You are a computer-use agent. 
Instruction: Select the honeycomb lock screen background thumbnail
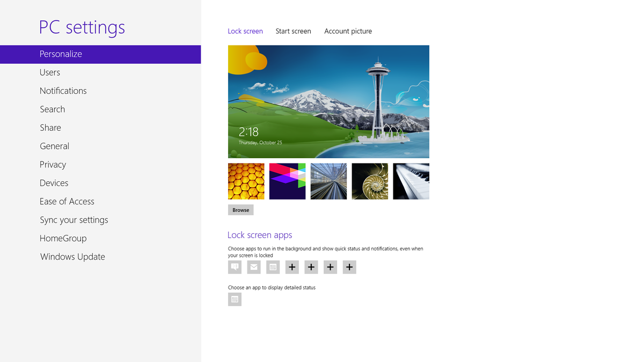point(246,181)
